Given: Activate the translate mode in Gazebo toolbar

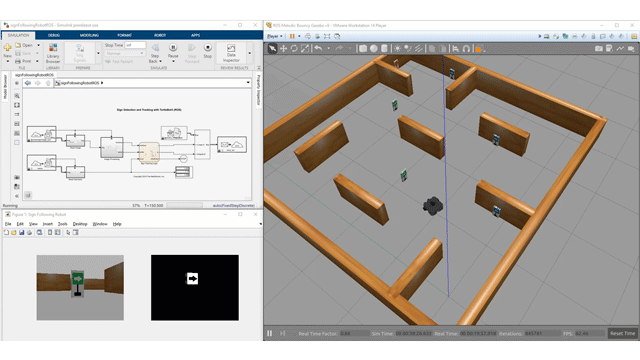Looking at the screenshot, I should pos(283,49).
